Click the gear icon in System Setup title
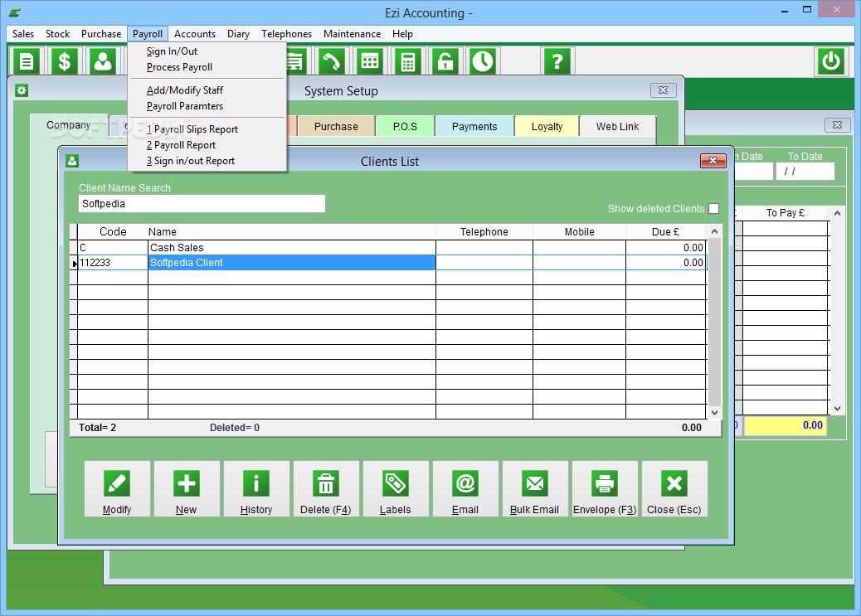Image resolution: width=861 pixels, height=616 pixels. coord(22,90)
